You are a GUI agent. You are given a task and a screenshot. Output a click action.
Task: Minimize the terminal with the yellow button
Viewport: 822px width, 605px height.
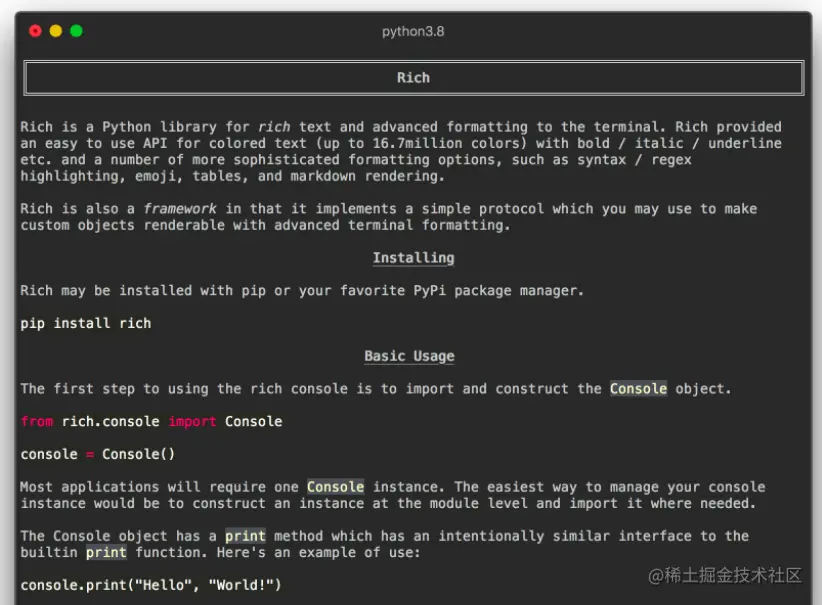click(56, 31)
